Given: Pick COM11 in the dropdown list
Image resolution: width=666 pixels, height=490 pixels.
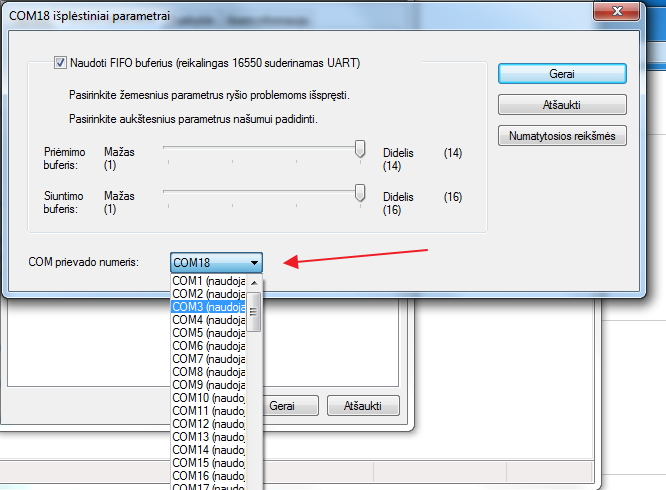Looking at the screenshot, I should (209, 411).
